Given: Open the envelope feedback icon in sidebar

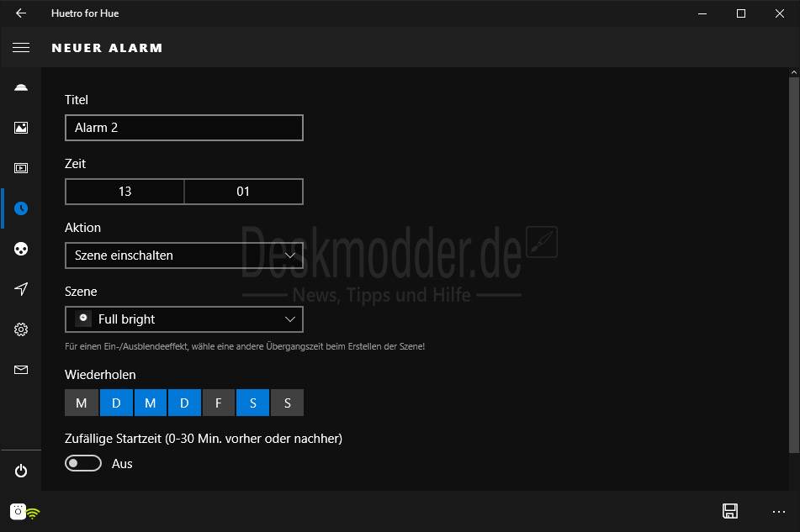Looking at the screenshot, I should coord(21,370).
